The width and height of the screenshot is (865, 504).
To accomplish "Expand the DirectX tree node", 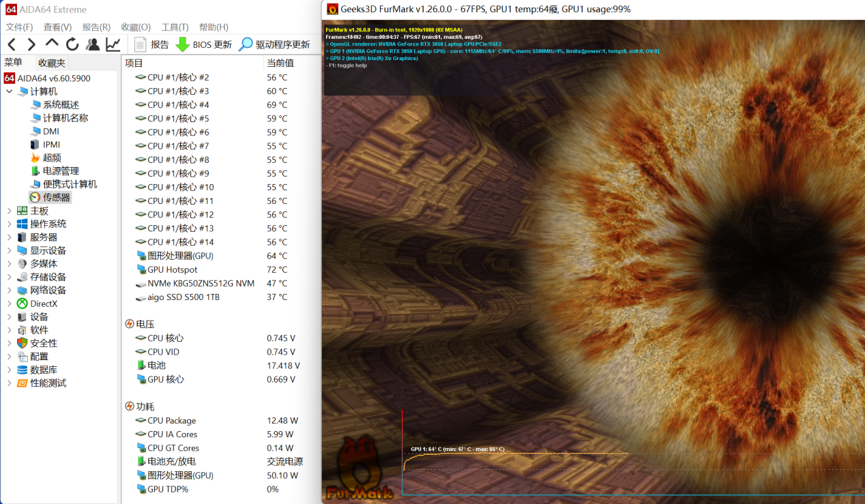I will pyautogui.click(x=9, y=303).
